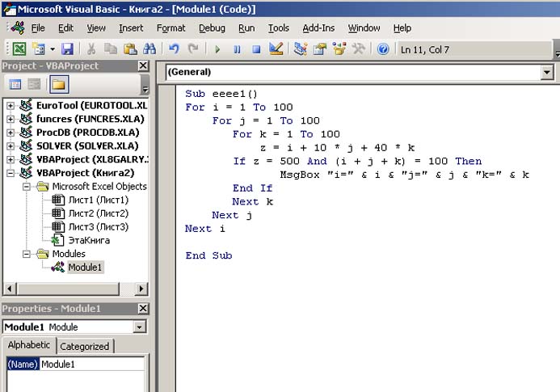Toggle Design Mode in the toolbar

tap(276, 49)
